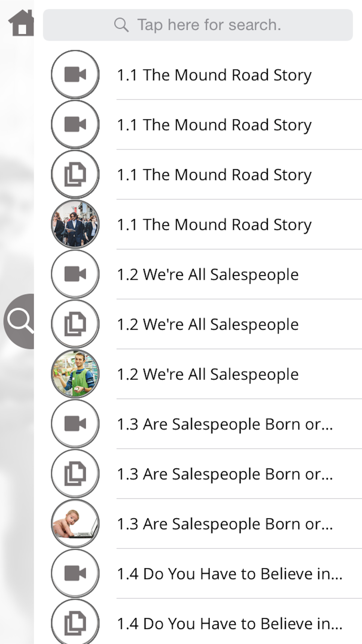The height and width of the screenshot is (644, 362).
Task: Select the 1.1 title beside the business people photo
Action: pyautogui.click(x=214, y=225)
